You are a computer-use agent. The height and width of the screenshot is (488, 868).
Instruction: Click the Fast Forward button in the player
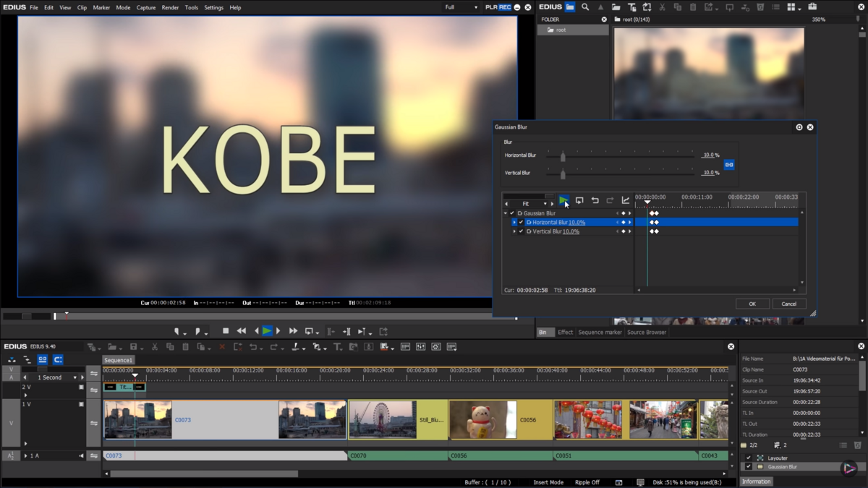(293, 331)
